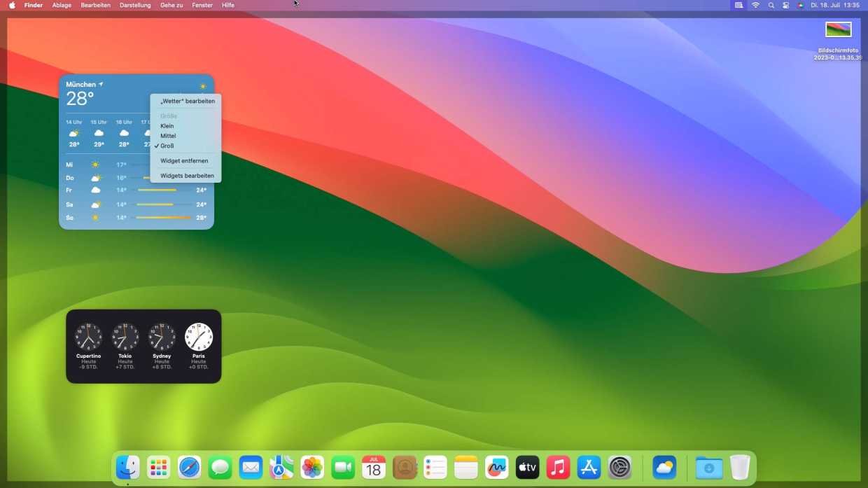
Task: Open the Gehe zu menu
Action: tap(170, 5)
